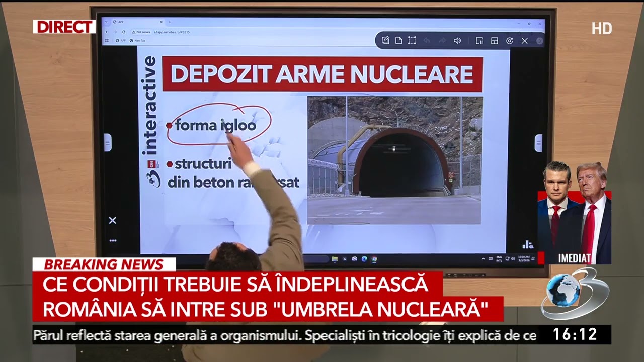Click the Not secure site info badge
The width and height of the screenshot is (644, 362).
(141, 32)
